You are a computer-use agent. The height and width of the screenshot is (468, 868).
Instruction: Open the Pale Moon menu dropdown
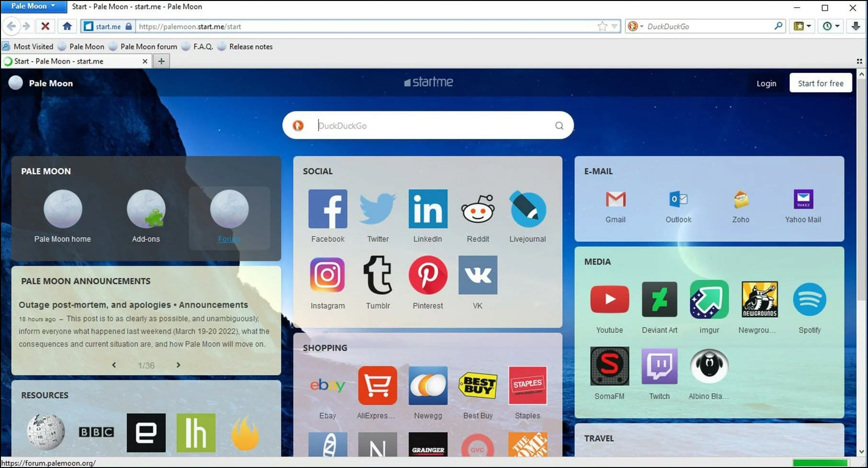click(x=33, y=6)
